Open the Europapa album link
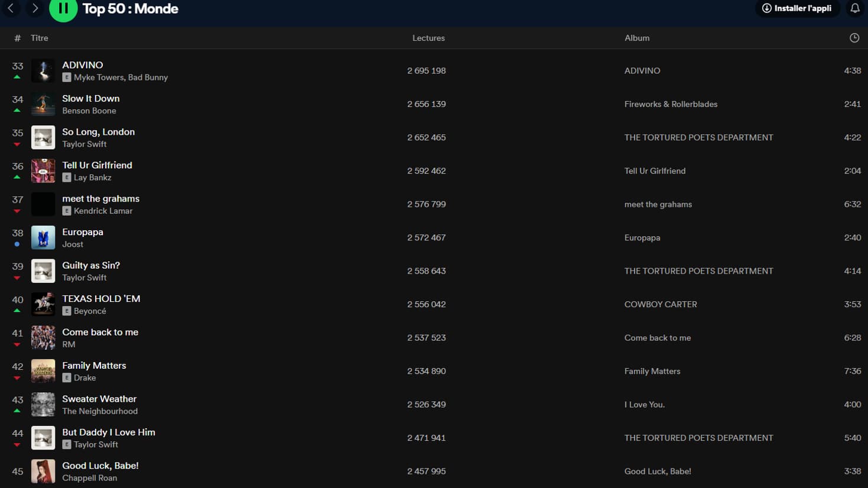Viewport: 868px width, 488px height. point(642,238)
